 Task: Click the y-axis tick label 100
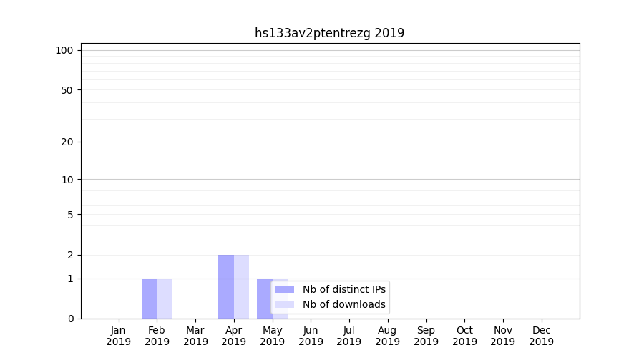(x=64, y=50)
